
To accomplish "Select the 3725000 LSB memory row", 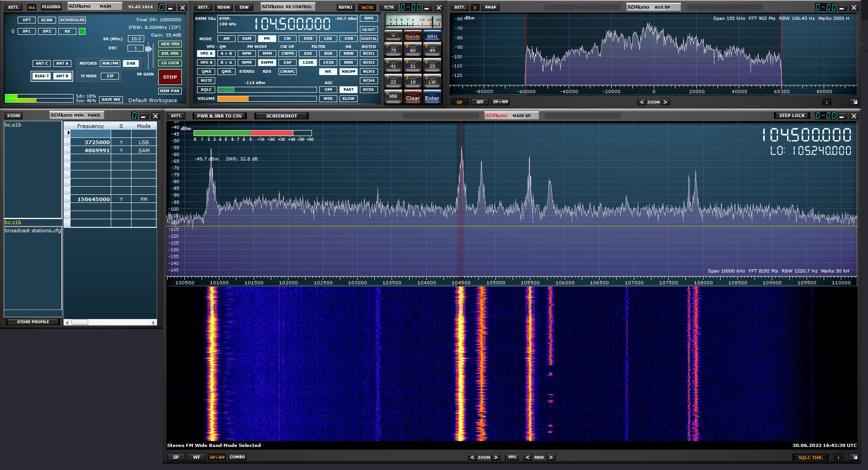I will click(111, 142).
